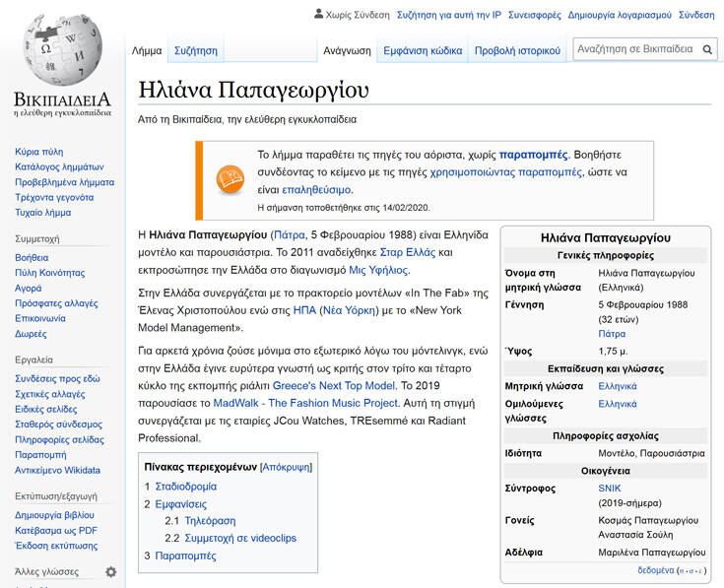This screenshot has width=724, height=588.
Task: Click the orange book notice icon
Action: 230,179
